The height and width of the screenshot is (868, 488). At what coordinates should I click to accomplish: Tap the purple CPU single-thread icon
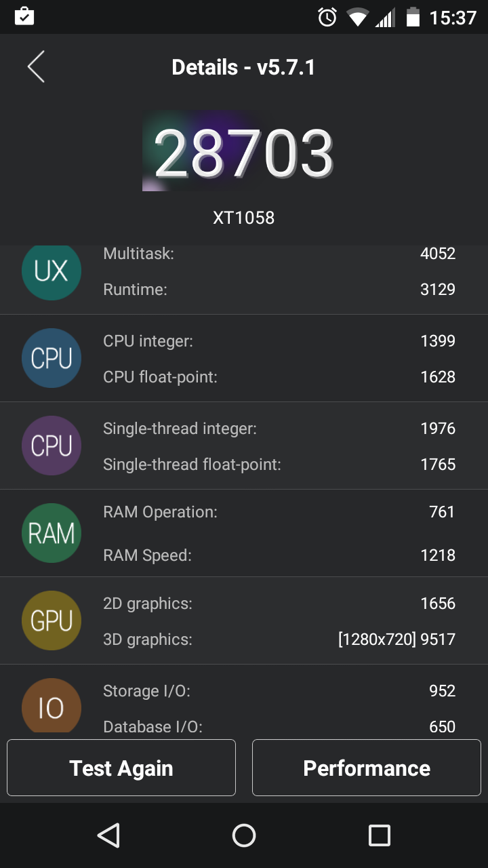52,446
